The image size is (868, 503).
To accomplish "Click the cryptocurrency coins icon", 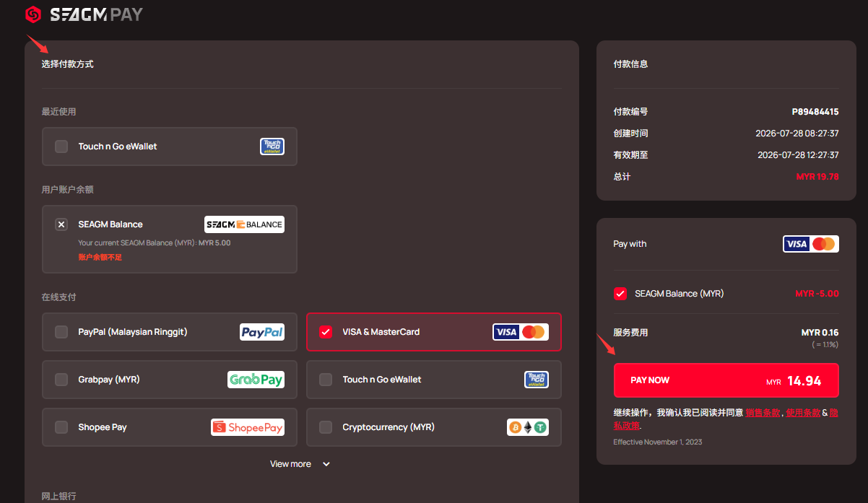I will tap(528, 427).
